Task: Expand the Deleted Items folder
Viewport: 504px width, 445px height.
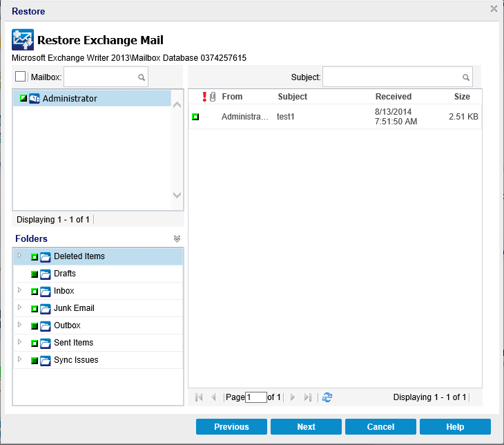Action: coord(19,256)
